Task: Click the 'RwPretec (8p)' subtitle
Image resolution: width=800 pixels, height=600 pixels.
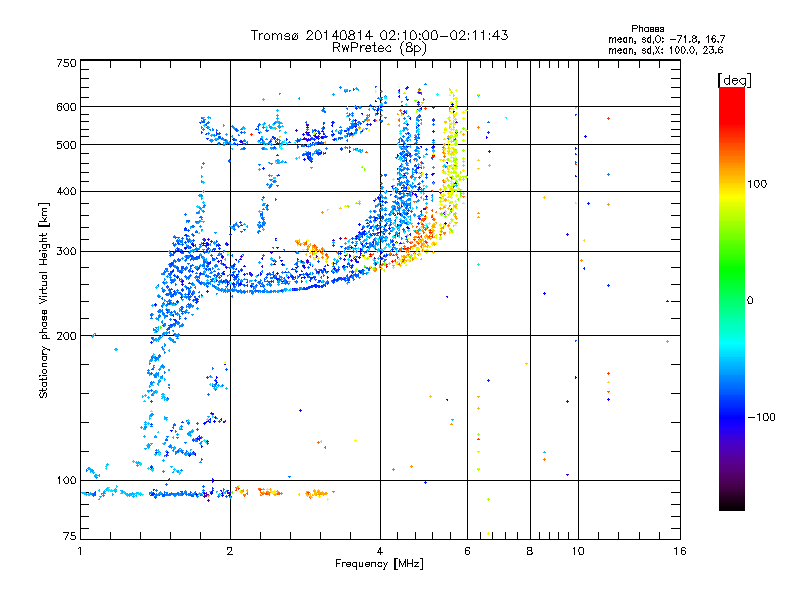Action: 379,48
